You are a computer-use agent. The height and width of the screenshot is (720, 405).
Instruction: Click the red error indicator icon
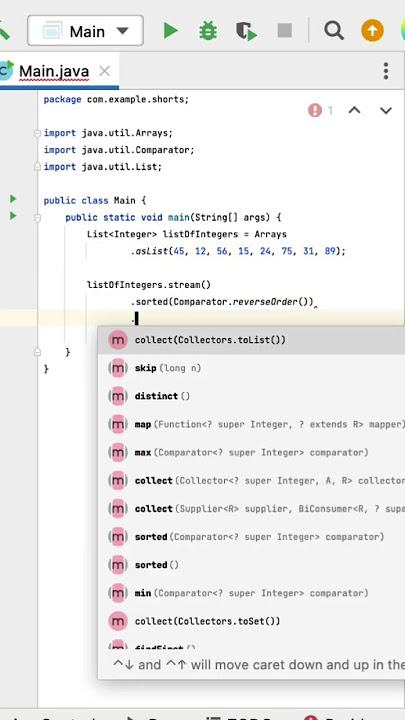click(315, 110)
